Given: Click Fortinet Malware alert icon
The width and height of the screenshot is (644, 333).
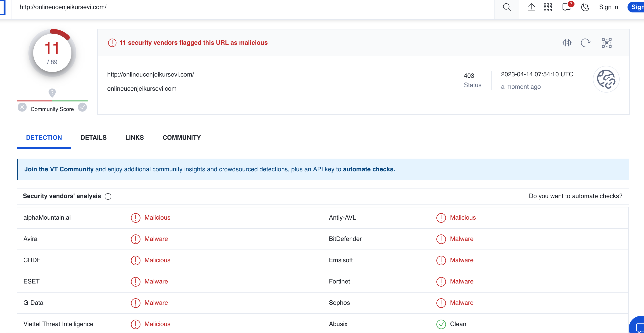Looking at the screenshot, I should pos(441,281).
